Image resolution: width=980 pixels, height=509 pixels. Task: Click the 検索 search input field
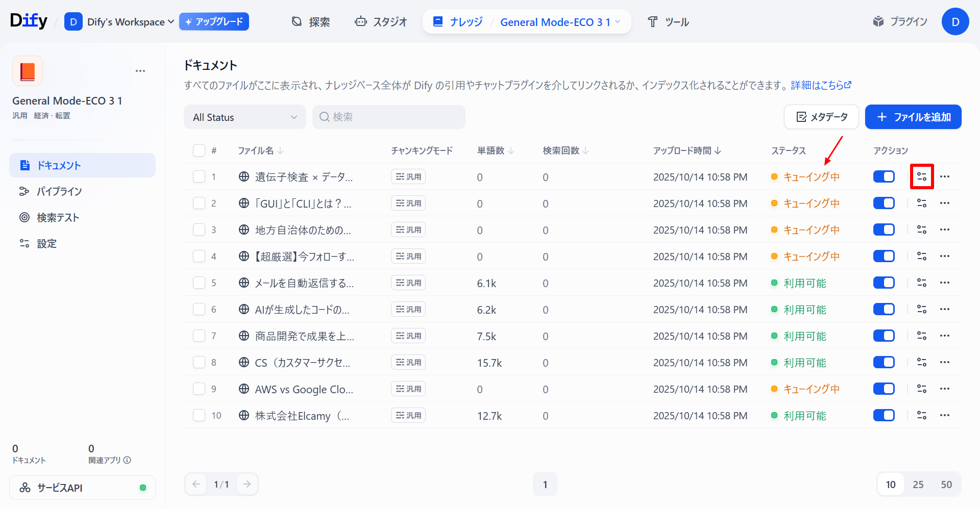[x=393, y=117]
